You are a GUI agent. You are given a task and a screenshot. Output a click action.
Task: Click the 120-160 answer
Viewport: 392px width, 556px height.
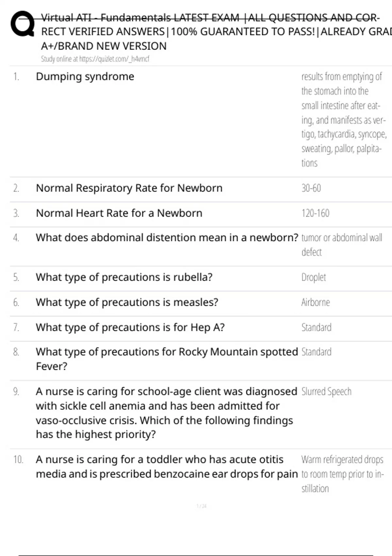click(x=315, y=213)
